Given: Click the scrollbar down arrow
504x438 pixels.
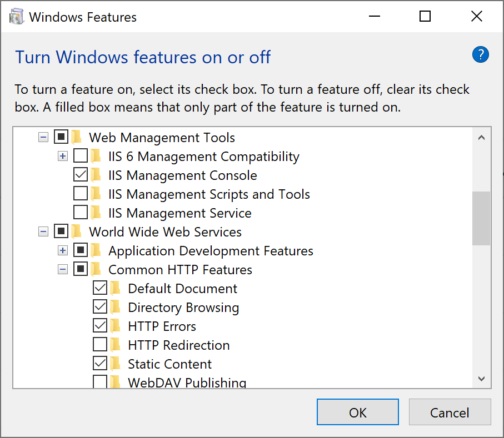Looking at the screenshot, I should (481, 379).
